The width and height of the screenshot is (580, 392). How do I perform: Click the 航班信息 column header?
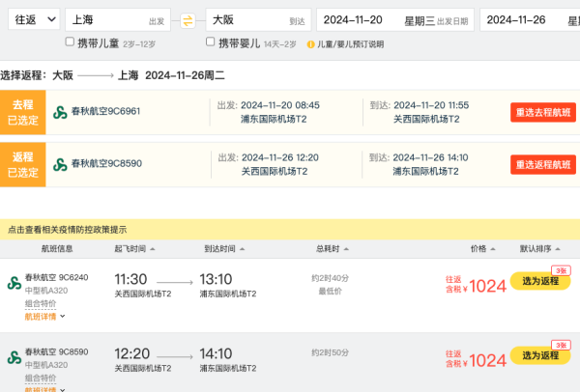[x=57, y=249]
